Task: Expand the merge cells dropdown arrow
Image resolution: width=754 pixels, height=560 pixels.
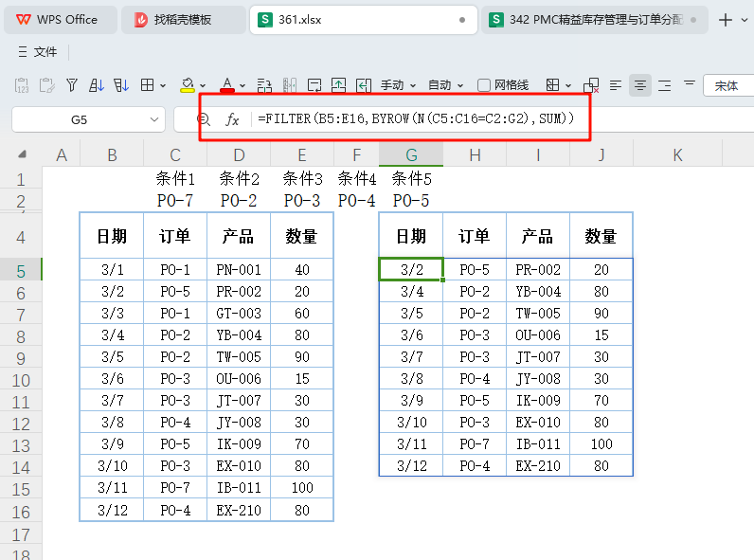Action: (568, 85)
